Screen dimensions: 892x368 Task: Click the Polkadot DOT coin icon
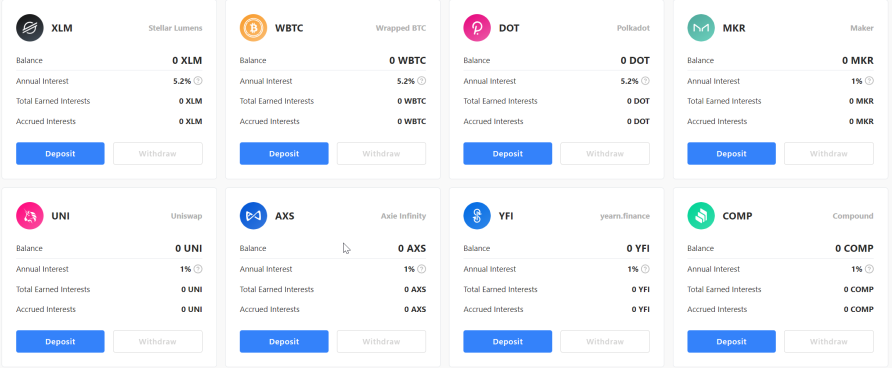coord(477,28)
